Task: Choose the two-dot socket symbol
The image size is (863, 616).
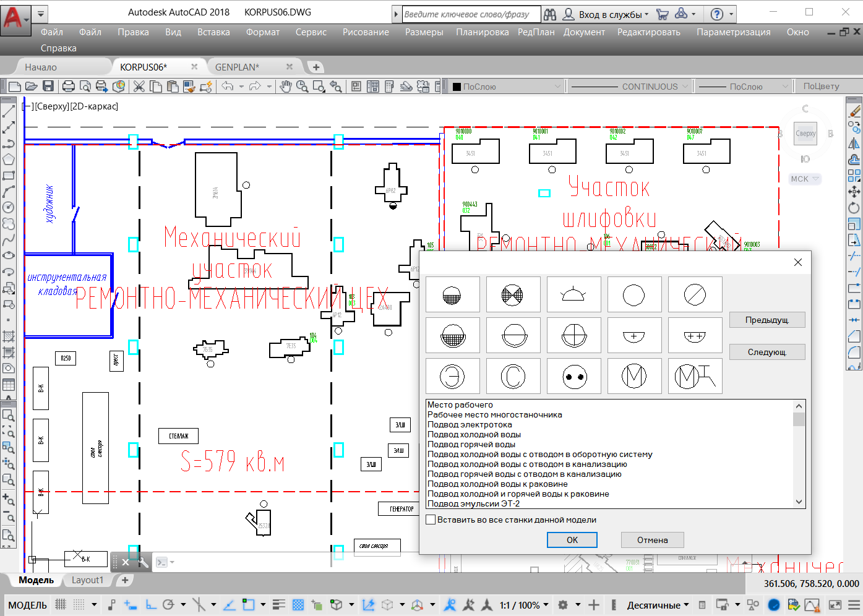Action: (574, 376)
